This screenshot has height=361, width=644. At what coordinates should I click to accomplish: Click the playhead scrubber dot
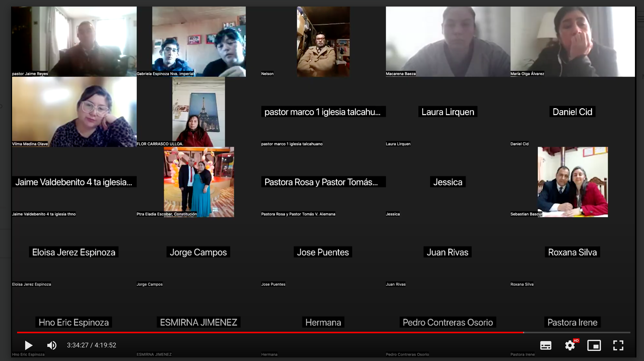coord(524,333)
